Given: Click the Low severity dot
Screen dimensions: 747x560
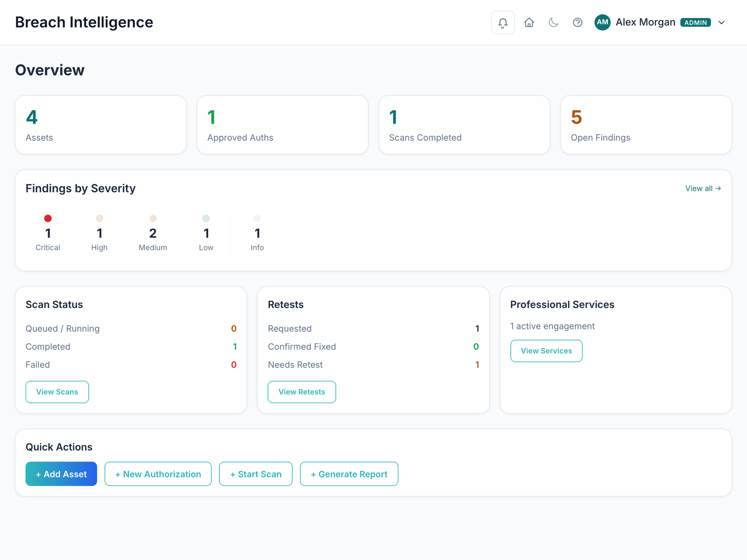Looking at the screenshot, I should 206,218.
